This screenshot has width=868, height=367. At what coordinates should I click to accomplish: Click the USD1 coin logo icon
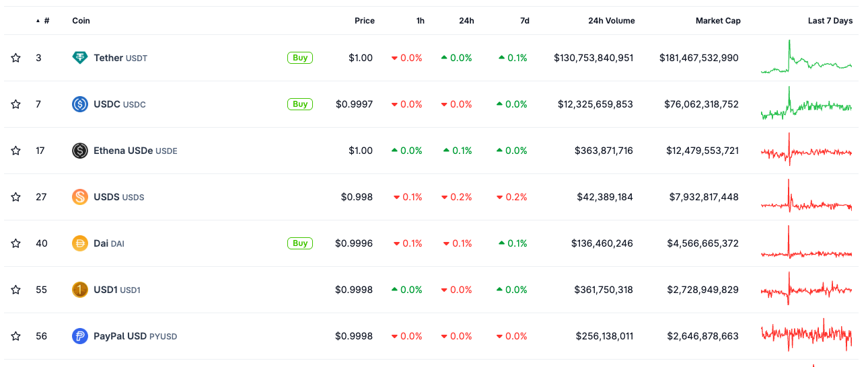pyautogui.click(x=80, y=290)
